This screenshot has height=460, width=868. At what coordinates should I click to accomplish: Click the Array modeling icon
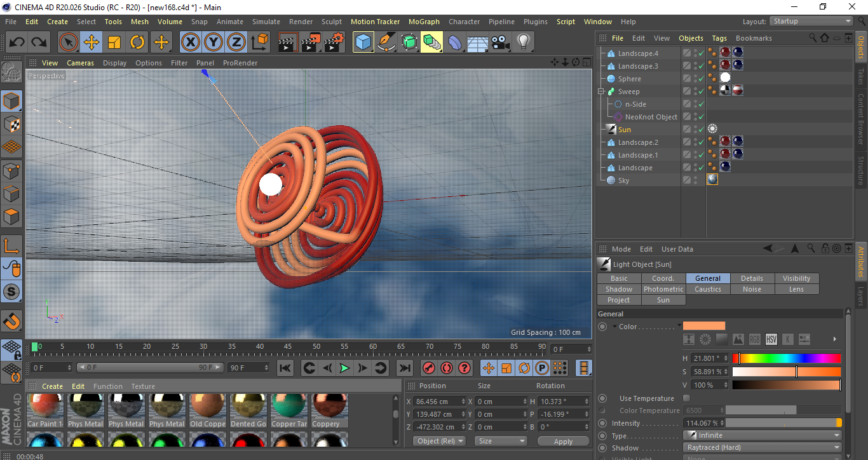coord(432,43)
